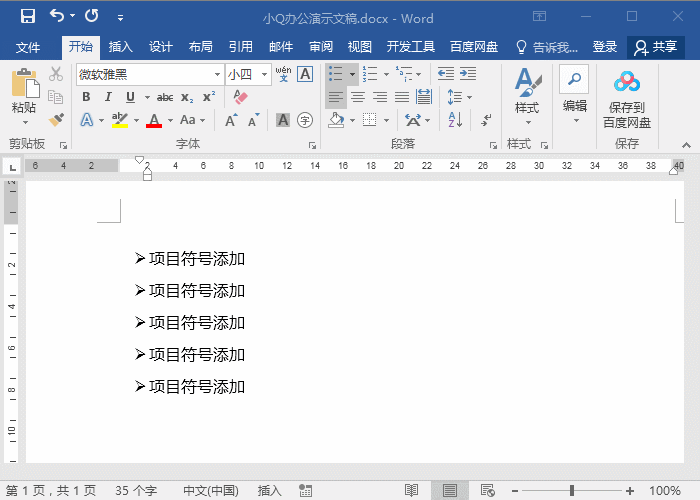The image size is (700, 500).
Task: Toggle superscript formatting
Action: pyautogui.click(x=208, y=97)
